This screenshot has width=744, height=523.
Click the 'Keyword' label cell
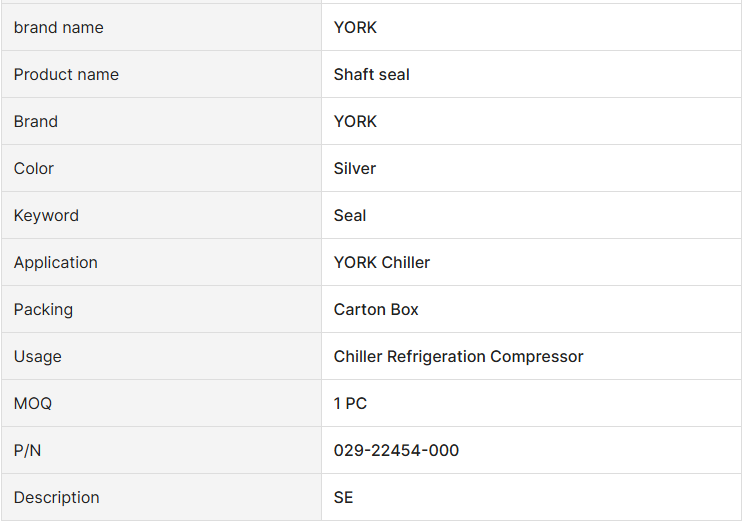pos(46,216)
